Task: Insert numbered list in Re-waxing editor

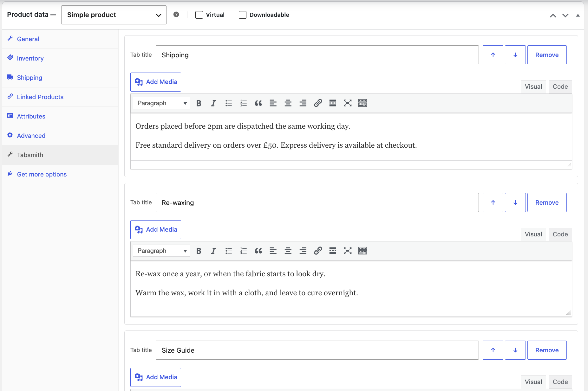Action: tap(243, 251)
